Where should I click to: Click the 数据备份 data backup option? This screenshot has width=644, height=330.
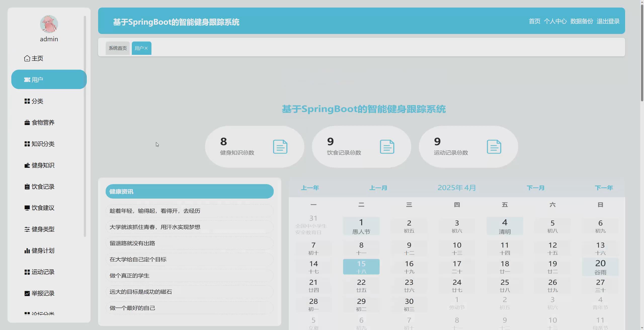point(581,21)
